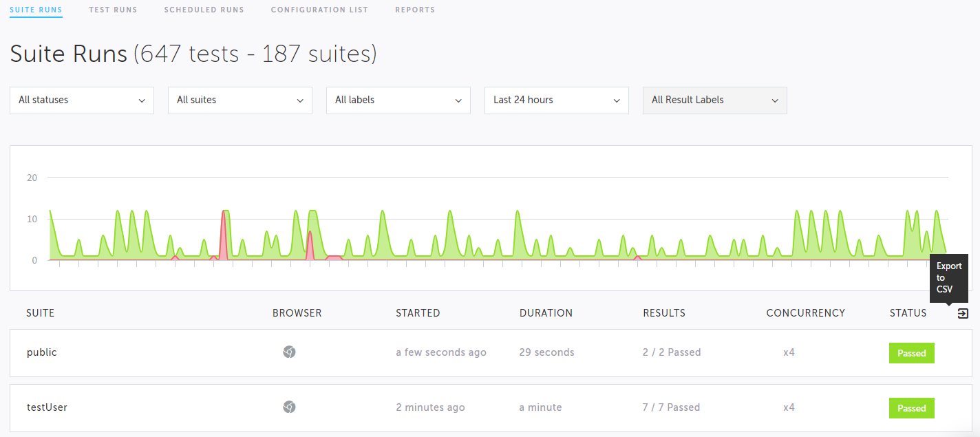Image resolution: width=980 pixels, height=437 pixels.
Task: Click 'a minute' duration value
Action: click(x=540, y=407)
